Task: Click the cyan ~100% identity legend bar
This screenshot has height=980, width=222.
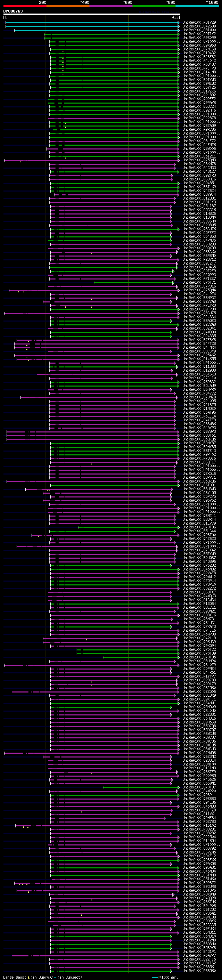Action: 197,6
